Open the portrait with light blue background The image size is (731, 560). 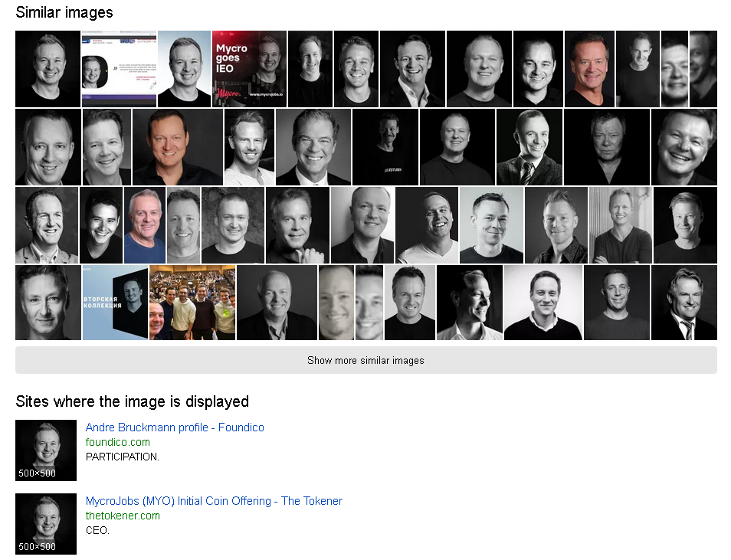point(184,69)
